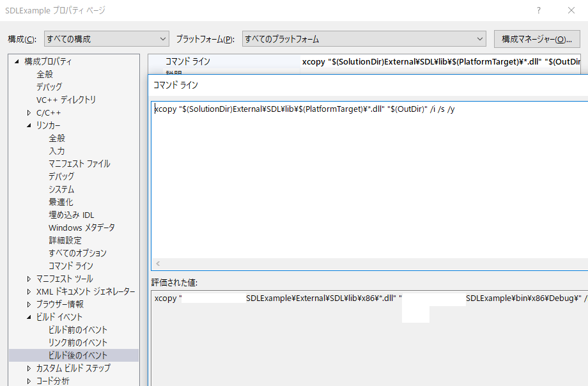Select 最適化 under リンカー
The image size is (588, 386).
coord(61,202)
